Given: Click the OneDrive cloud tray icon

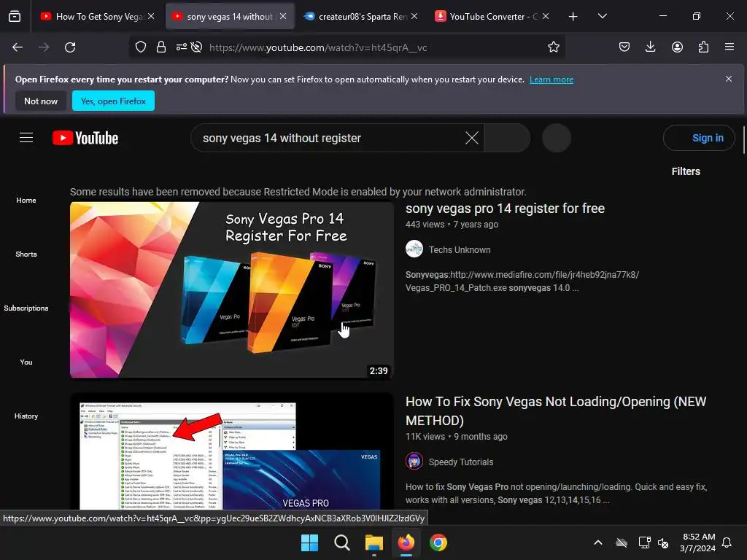Looking at the screenshot, I should click(622, 542).
